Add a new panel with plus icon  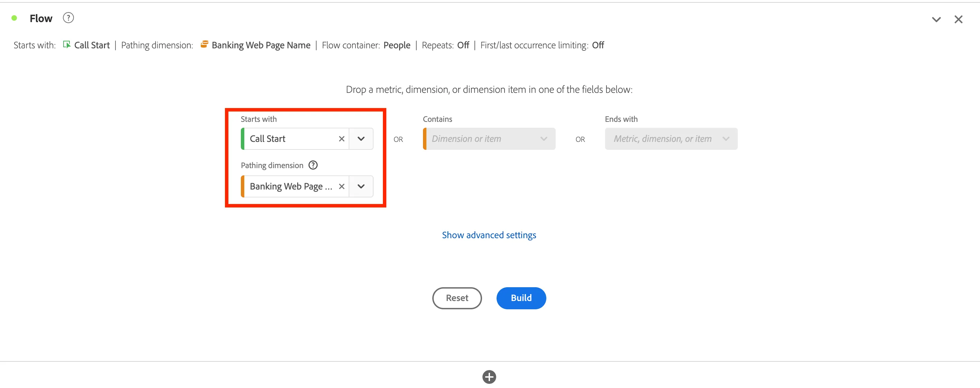(489, 377)
